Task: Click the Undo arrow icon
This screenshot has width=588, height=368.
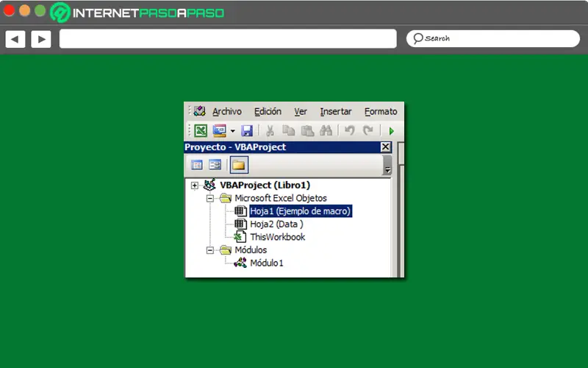Action: pyautogui.click(x=350, y=131)
